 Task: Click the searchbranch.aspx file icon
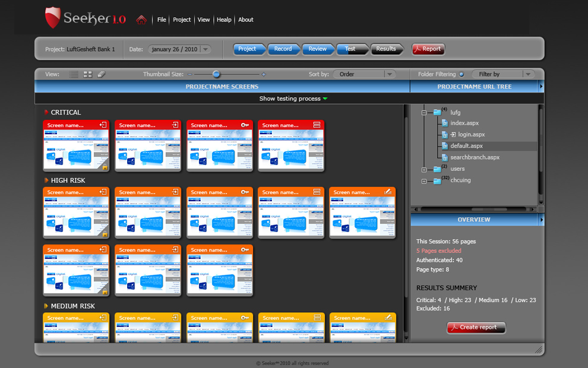pos(444,157)
